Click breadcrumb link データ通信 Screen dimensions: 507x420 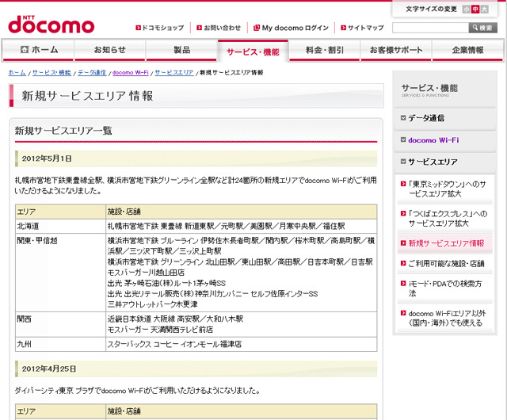(92, 73)
